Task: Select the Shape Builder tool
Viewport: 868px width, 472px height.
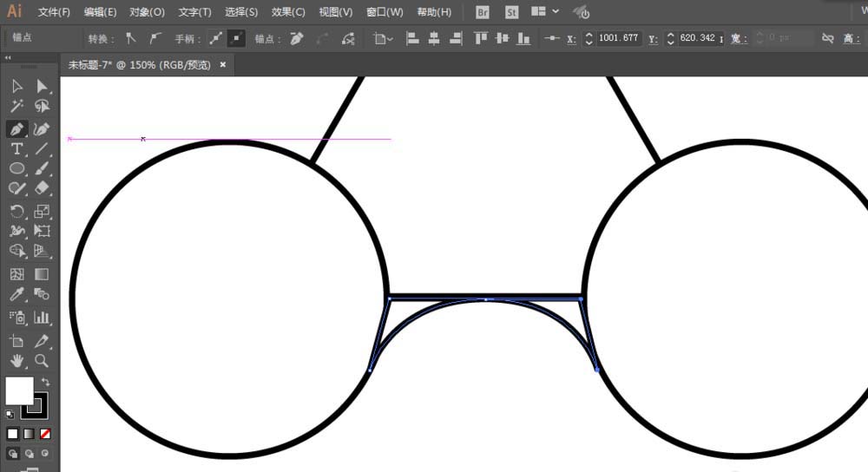Action: pos(17,251)
